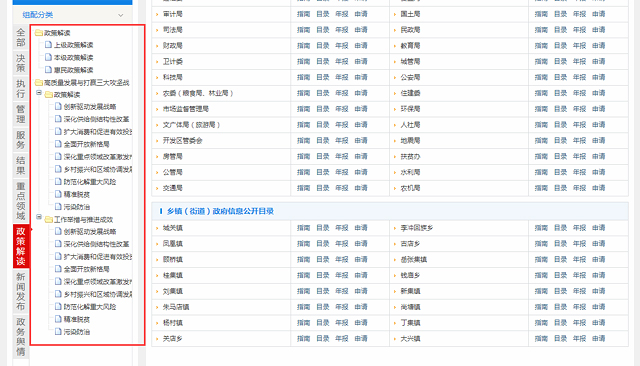The width and height of the screenshot is (640, 366).
Task: Open 指南 for 人社局
Action: pyautogui.click(x=541, y=125)
